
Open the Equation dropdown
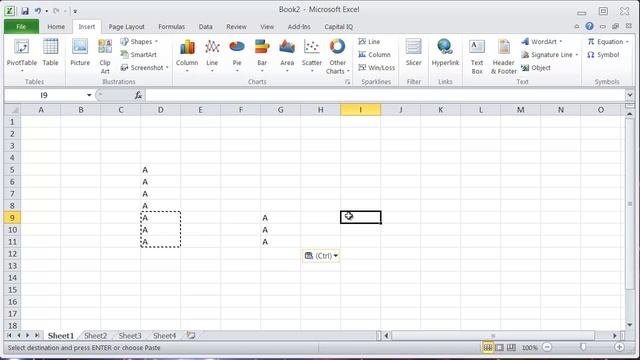(x=608, y=42)
